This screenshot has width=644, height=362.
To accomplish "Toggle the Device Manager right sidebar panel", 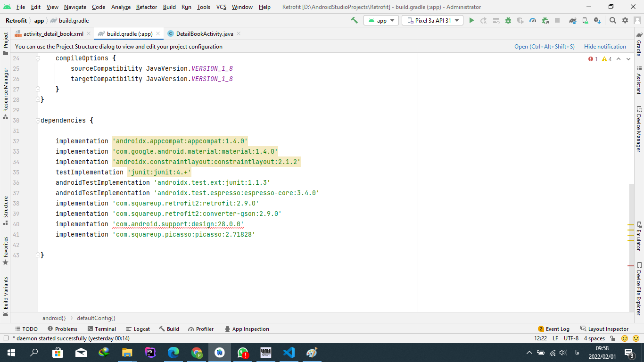I will pos(639,129).
